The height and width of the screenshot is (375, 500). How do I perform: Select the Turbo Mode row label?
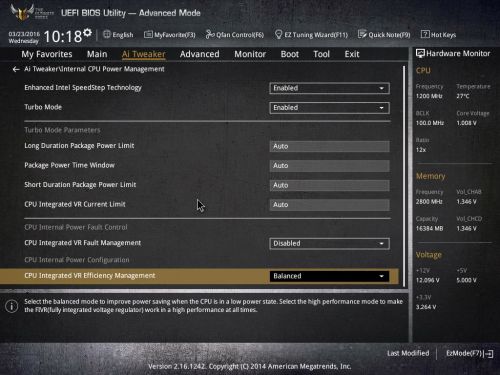(x=43, y=107)
